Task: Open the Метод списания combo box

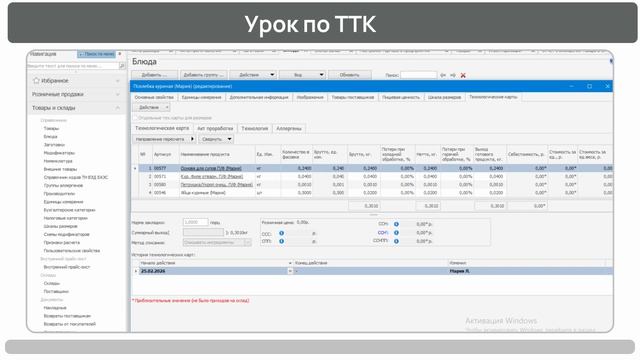Action: tap(217, 242)
